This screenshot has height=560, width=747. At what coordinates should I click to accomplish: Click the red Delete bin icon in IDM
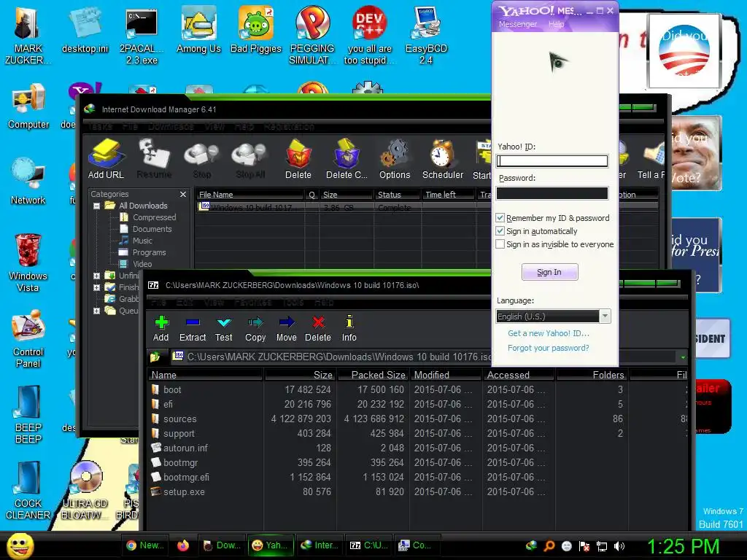point(298,153)
